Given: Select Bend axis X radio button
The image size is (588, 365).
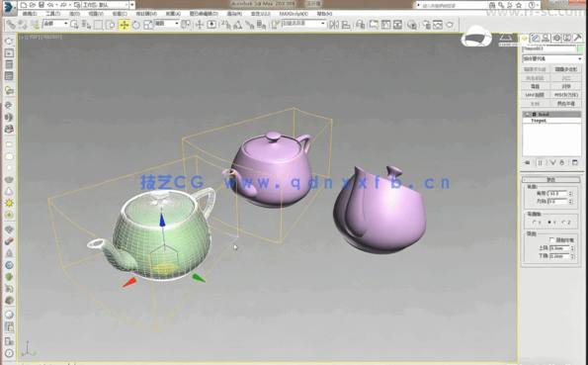Looking at the screenshot, I should point(535,223).
